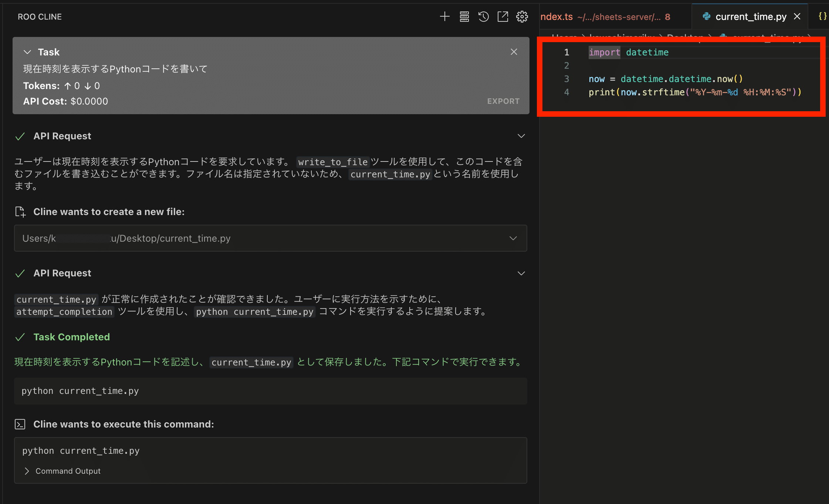Click the open-in-editor pop-out icon
829x504 pixels.
pos(503,17)
